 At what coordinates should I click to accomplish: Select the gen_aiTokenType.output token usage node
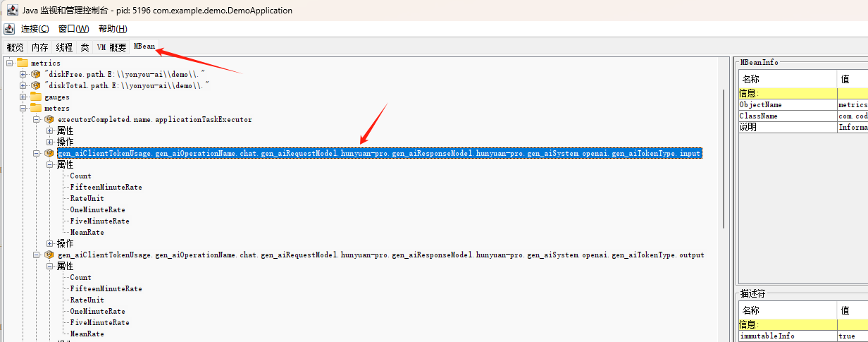click(x=381, y=255)
